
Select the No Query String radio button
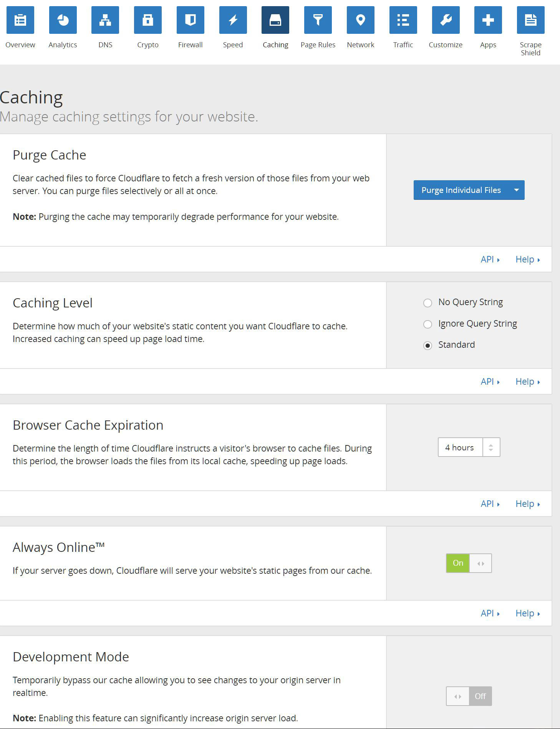427,303
